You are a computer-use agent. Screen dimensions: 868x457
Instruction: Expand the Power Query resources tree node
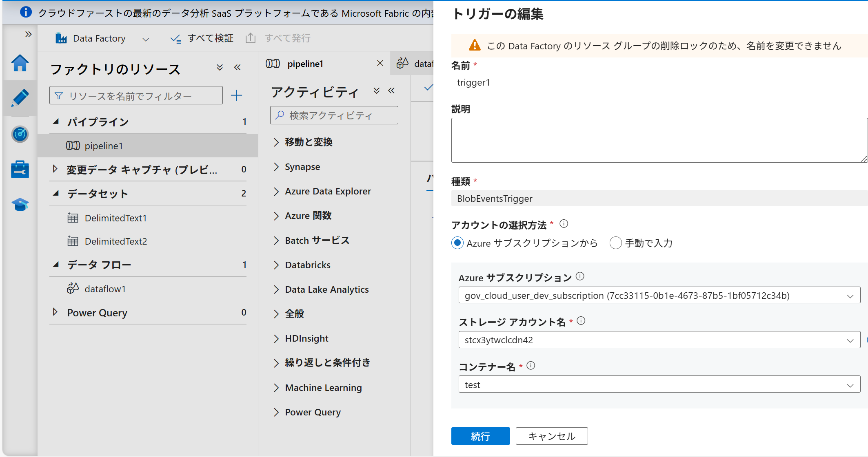pyautogui.click(x=55, y=312)
